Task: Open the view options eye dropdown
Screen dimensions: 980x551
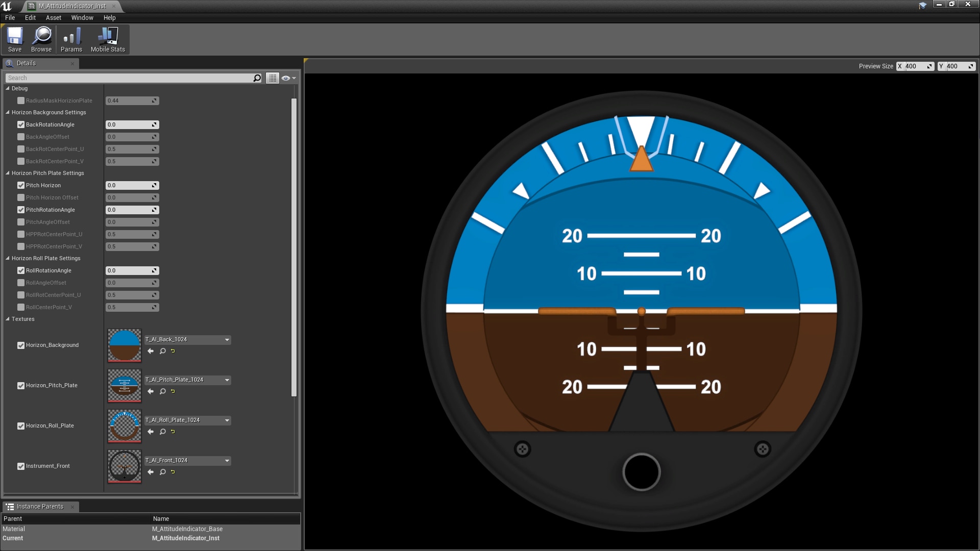Action: click(x=288, y=78)
